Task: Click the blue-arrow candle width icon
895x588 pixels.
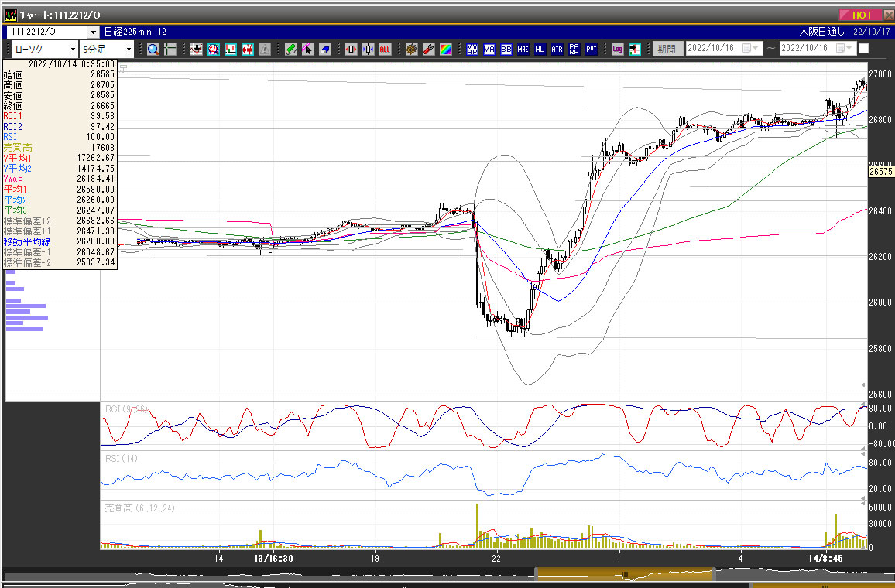Action: tap(369, 50)
